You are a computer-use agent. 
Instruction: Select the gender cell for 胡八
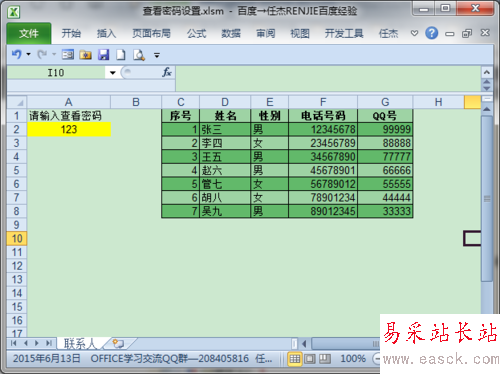click(269, 198)
